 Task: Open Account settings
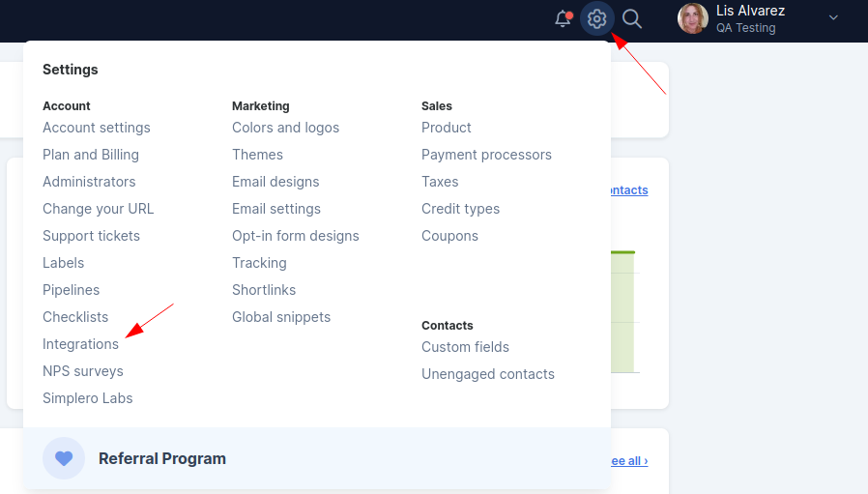pos(97,128)
